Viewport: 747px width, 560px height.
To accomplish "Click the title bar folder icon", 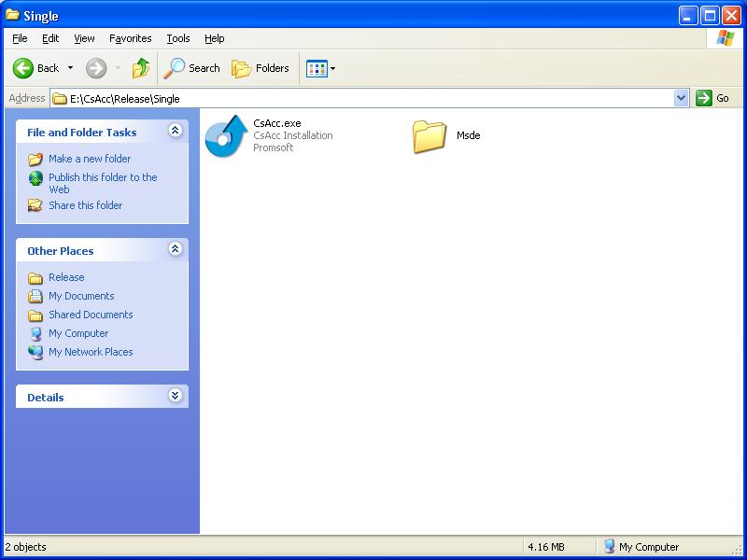I will 12,15.
